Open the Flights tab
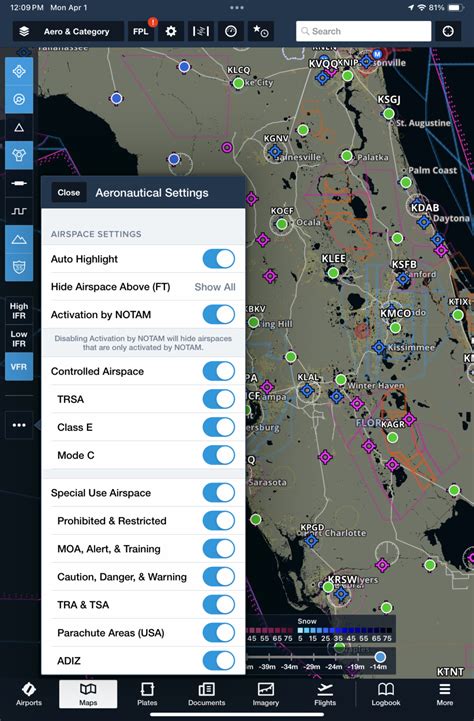Screen dimensions: 474x721 pyautogui.click(x=325, y=694)
